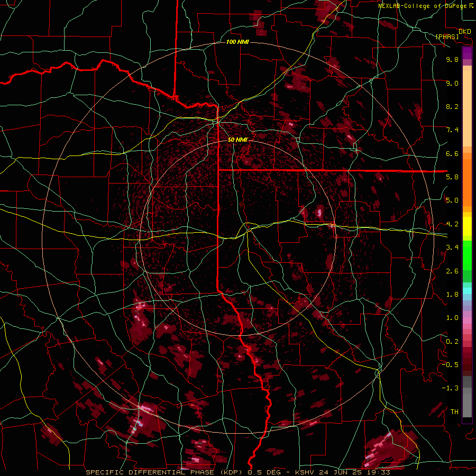Screen dimensions: 476x476
Task: Select the 7.4 colorbar scale value
Action: pyautogui.click(x=452, y=130)
